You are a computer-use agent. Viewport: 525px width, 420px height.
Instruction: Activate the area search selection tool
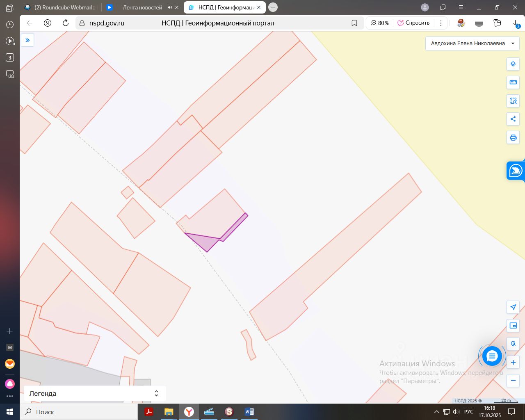pyautogui.click(x=513, y=101)
